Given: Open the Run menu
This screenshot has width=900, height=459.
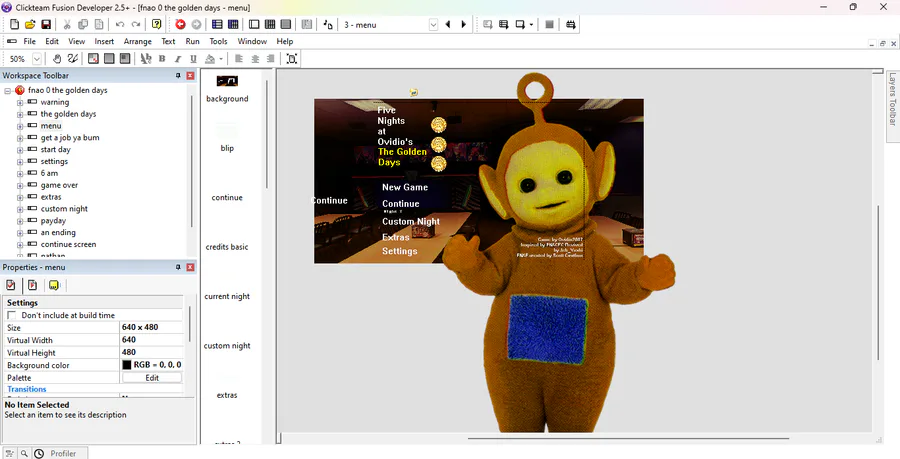Looking at the screenshot, I should [192, 41].
